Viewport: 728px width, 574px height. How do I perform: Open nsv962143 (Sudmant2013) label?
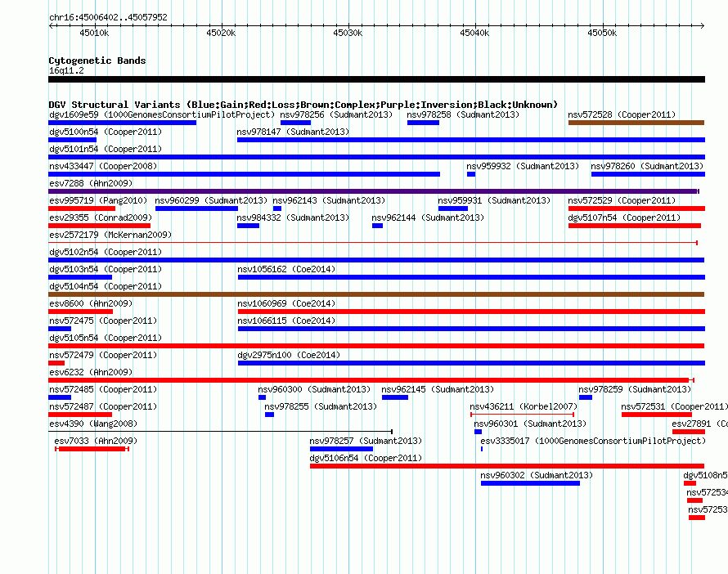tap(329, 200)
